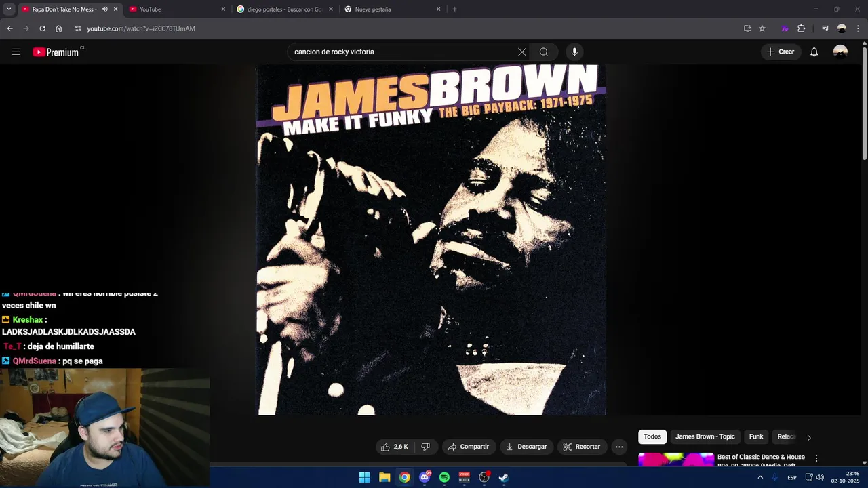Screen dimensions: 868x488
Task: Open options for Best of Classic Dance video
Action: click(816, 458)
